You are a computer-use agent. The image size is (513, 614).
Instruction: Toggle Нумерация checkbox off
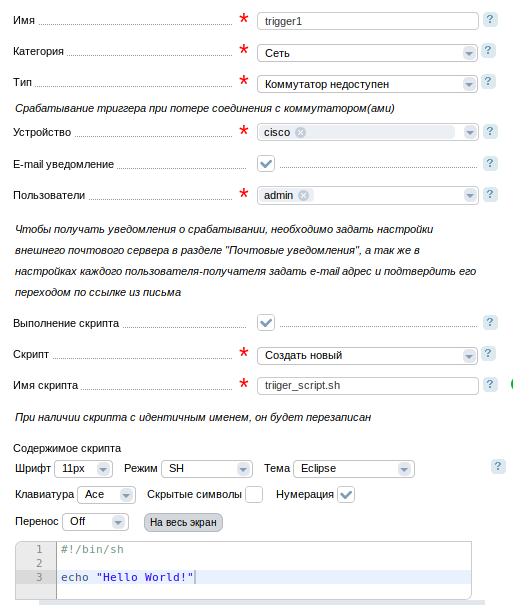click(x=346, y=495)
